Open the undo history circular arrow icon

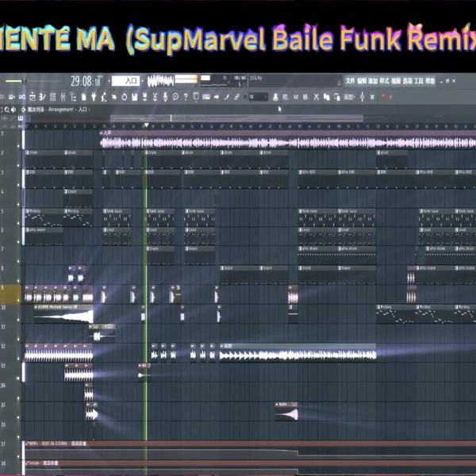click(125, 97)
